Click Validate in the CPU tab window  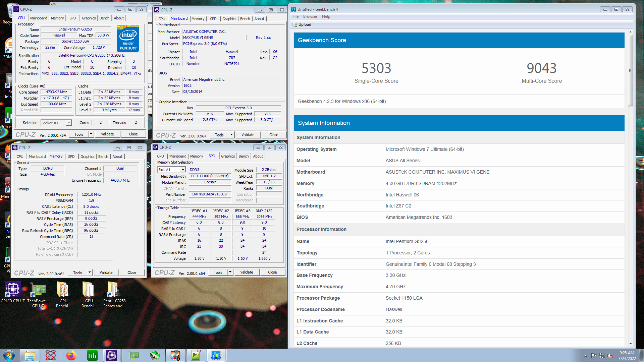click(108, 134)
